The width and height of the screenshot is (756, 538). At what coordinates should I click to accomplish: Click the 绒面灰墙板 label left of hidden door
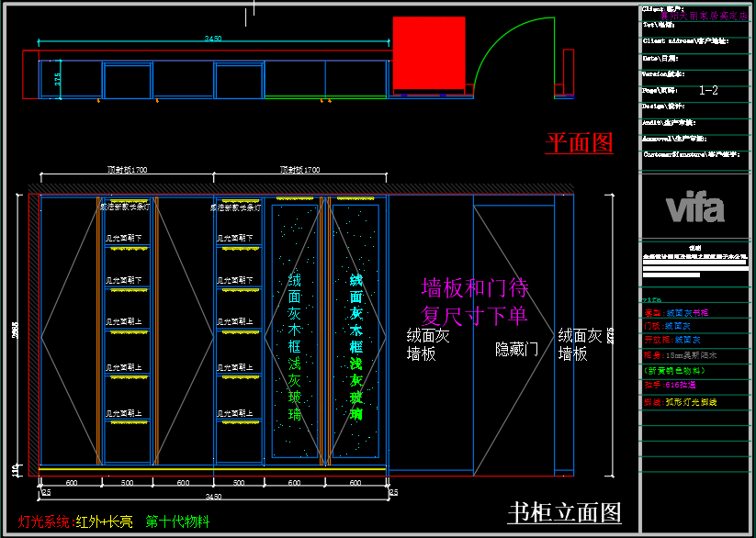[x=428, y=344]
